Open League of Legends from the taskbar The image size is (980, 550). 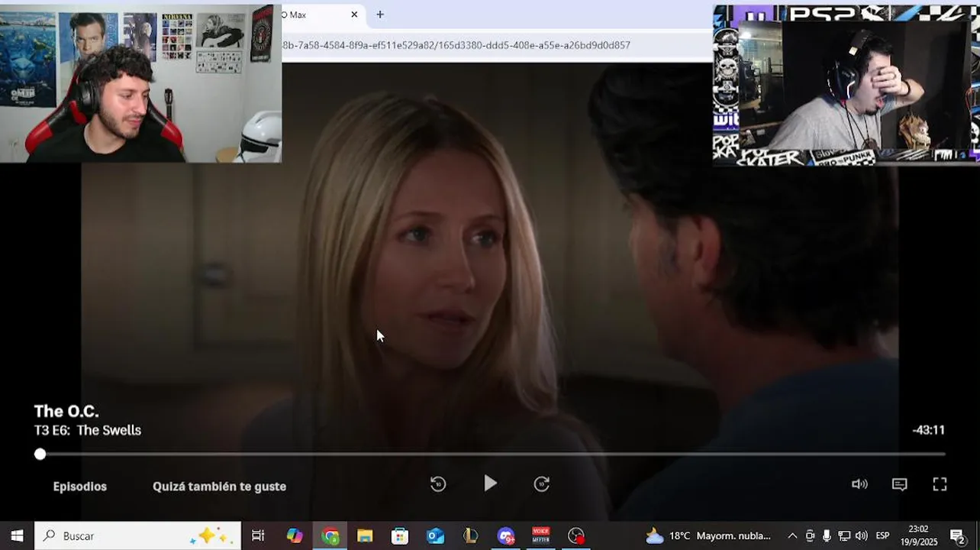[x=470, y=536]
